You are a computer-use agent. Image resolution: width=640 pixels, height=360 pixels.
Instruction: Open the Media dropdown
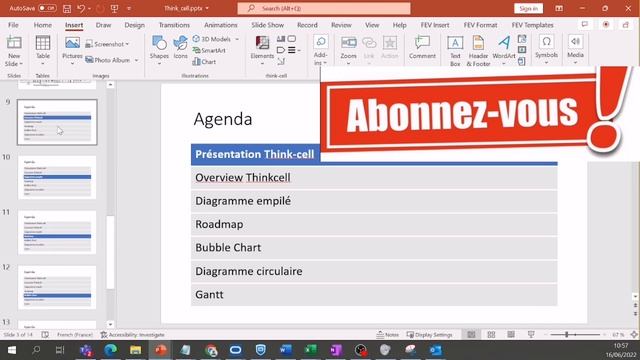point(575,50)
